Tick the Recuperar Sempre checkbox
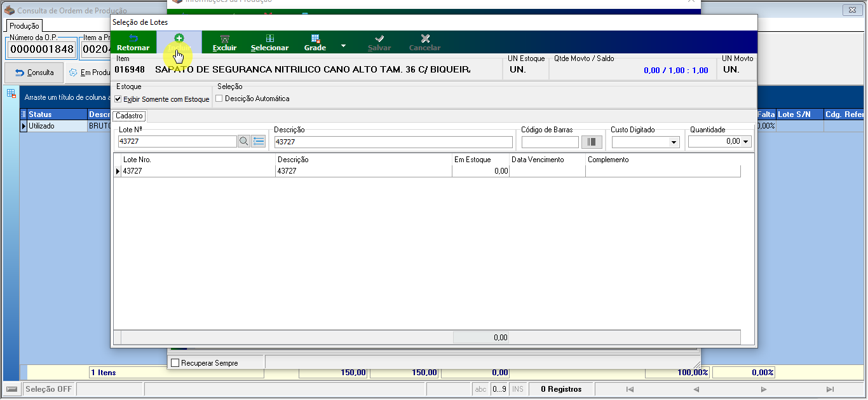868x400 pixels. pyautogui.click(x=175, y=363)
